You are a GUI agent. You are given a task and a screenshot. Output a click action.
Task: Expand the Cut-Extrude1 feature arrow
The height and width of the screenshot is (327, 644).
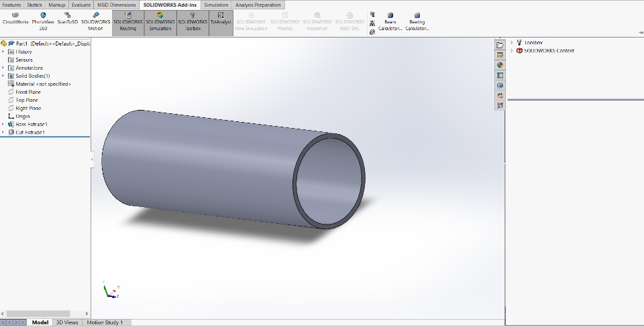(3, 132)
